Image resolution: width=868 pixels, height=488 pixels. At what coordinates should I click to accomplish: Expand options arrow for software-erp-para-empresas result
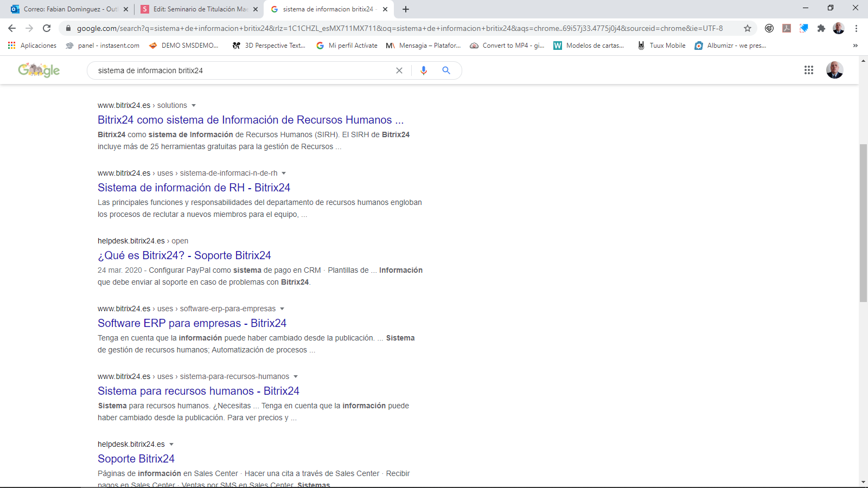tap(282, 309)
